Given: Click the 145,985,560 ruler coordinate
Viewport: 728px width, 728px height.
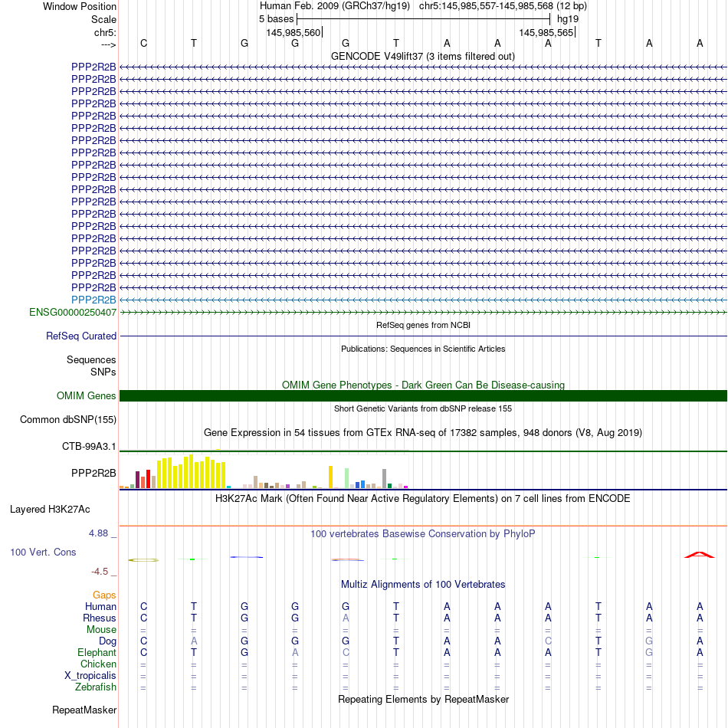Looking at the screenshot, I should pyautogui.click(x=293, y=32).
